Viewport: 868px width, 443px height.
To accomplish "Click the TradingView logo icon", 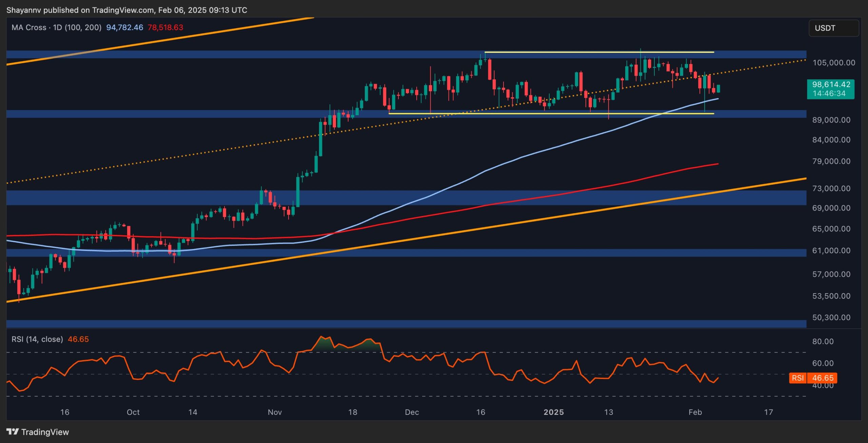I will click(13, 431).
